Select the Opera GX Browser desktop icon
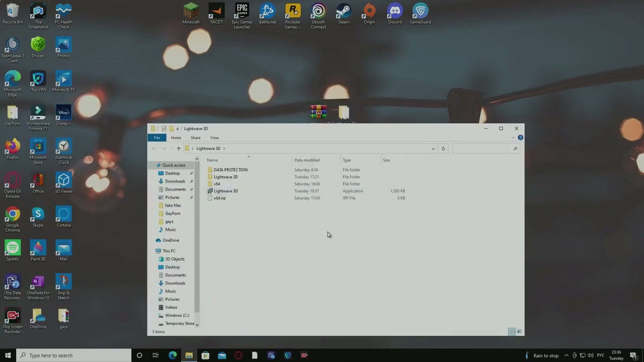The height and width of the screenshot is (362, 644). pyautogui.click(x=13, y=186)
